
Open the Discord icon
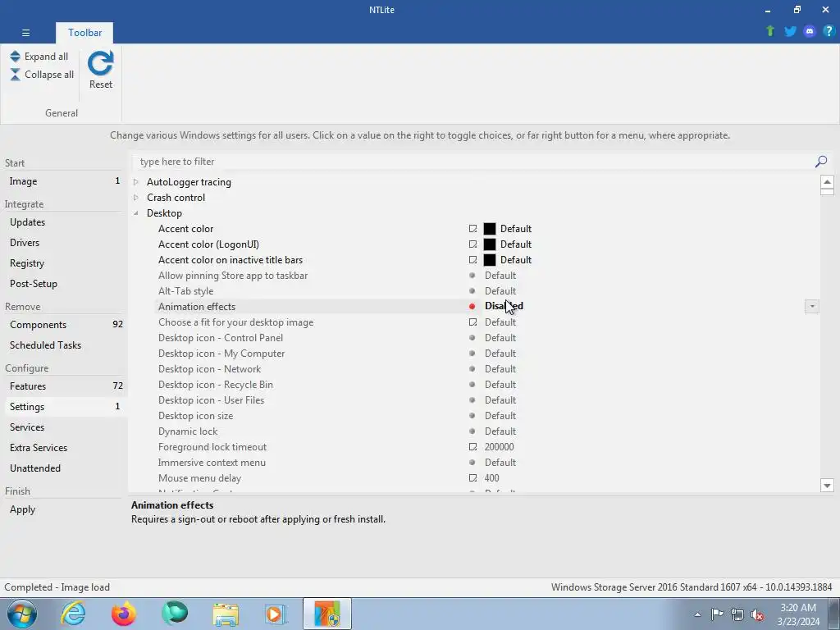coord(810,31)
